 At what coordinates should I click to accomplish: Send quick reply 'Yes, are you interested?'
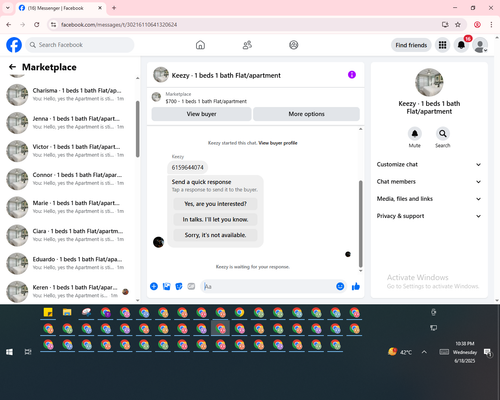click(215, 204)
